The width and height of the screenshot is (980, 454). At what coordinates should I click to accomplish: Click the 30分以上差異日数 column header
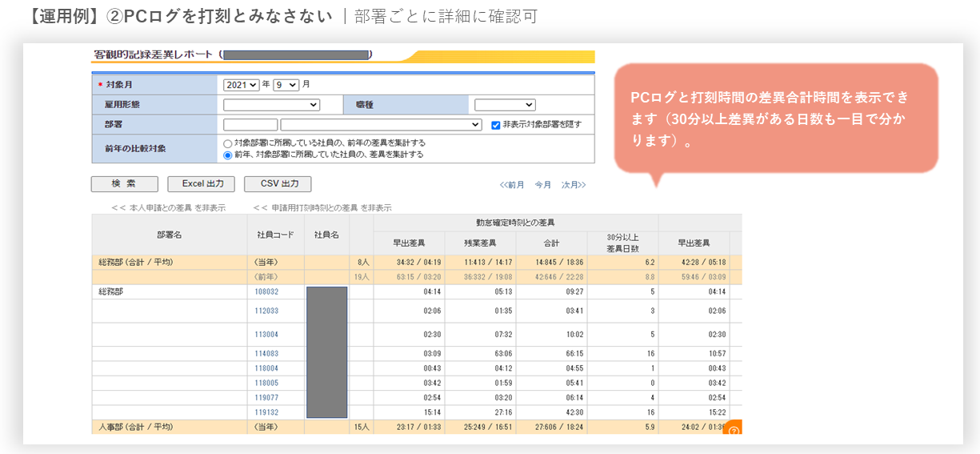tap(622, 243)
